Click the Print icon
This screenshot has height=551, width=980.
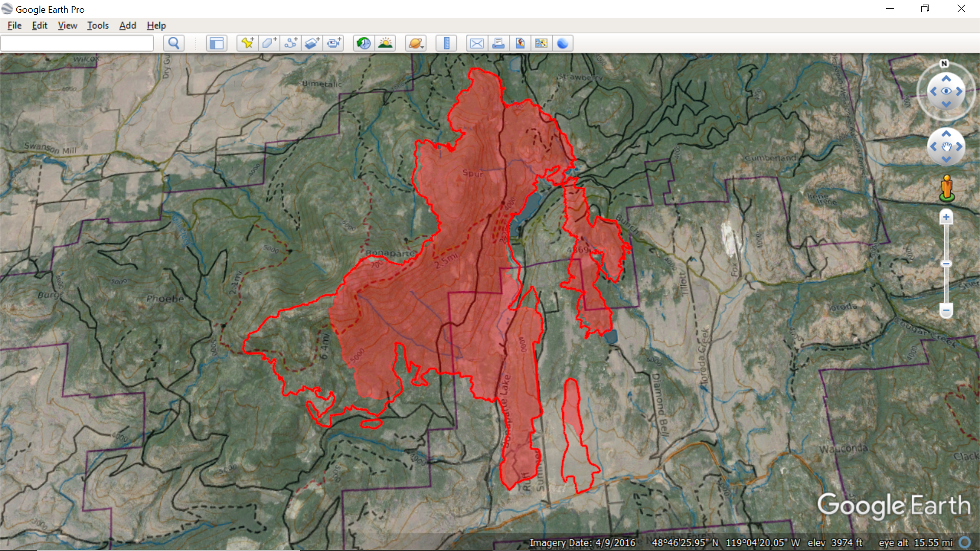coord(498,43)
